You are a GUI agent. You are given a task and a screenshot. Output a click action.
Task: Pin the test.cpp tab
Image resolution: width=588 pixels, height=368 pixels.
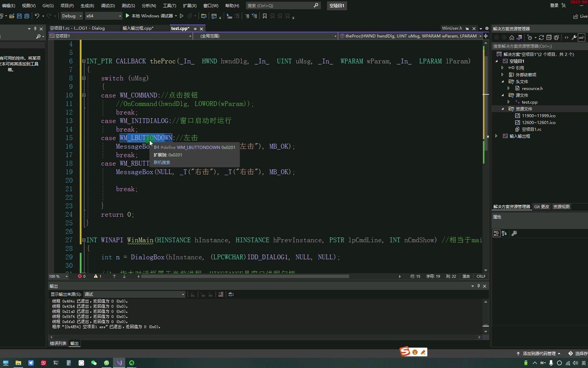[x=195, y=29]
